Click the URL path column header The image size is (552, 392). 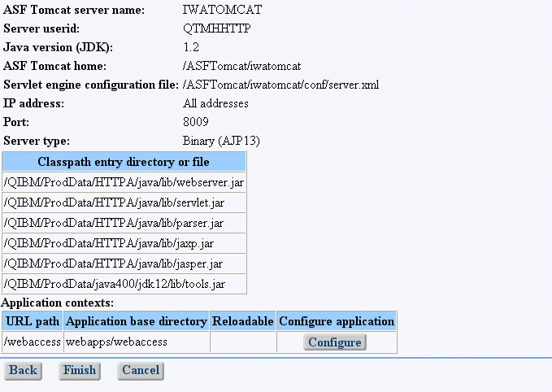(33, 321)
